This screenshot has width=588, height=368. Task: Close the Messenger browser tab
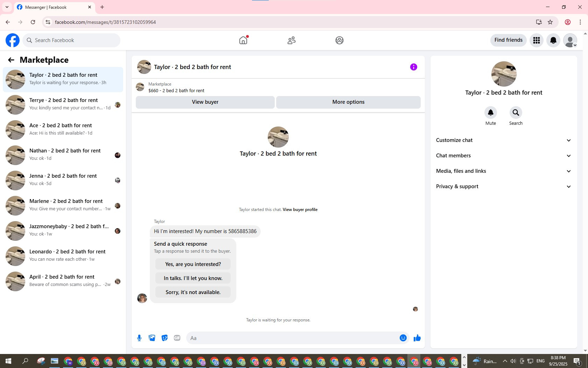(x=90, y=7)
